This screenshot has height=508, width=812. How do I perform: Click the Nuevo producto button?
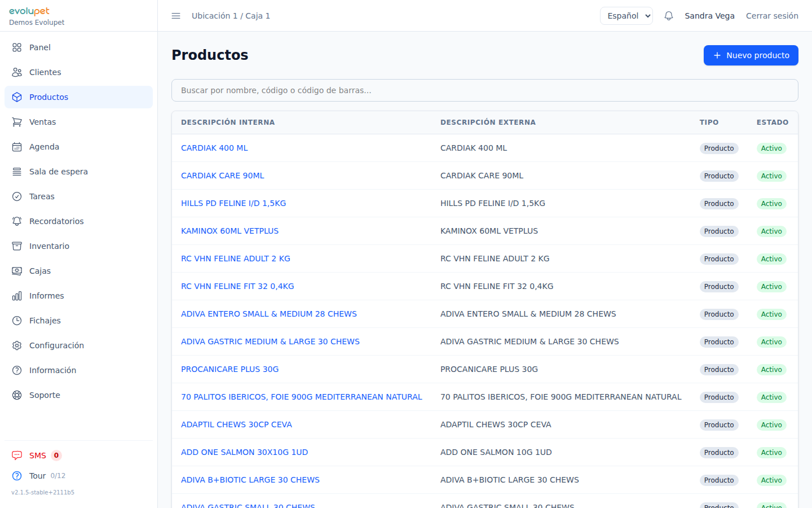coord(751,55)
